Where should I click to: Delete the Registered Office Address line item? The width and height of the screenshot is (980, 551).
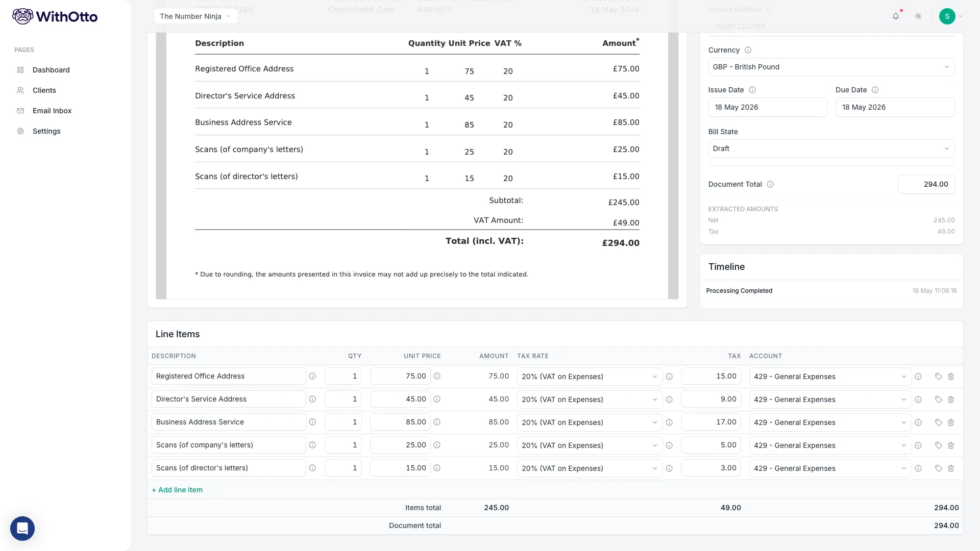pos(951,377)
